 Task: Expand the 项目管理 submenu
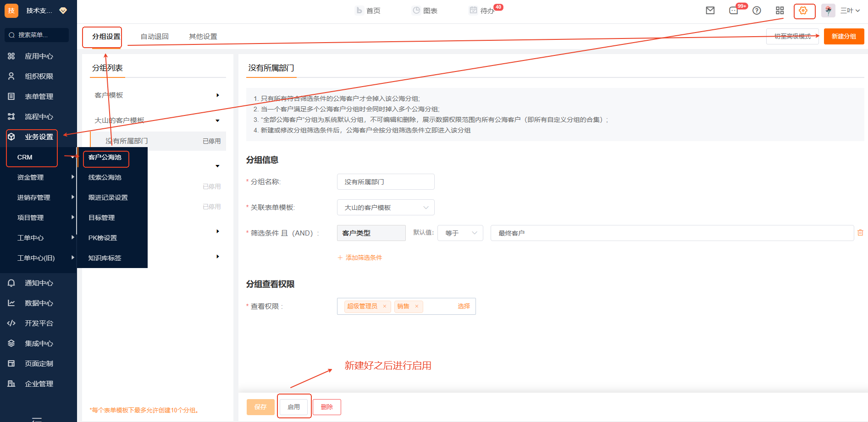[73, 217]
